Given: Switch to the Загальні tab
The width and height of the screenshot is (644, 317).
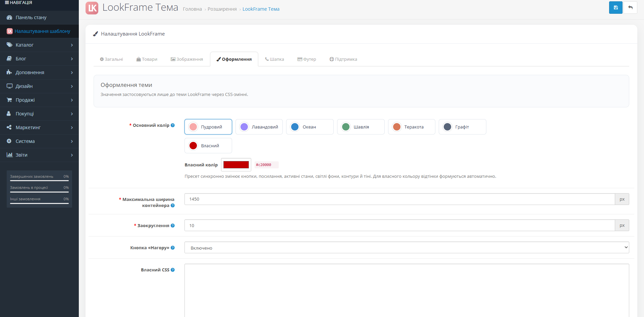Looking at the screenshot, I should (x=111, y=59).
